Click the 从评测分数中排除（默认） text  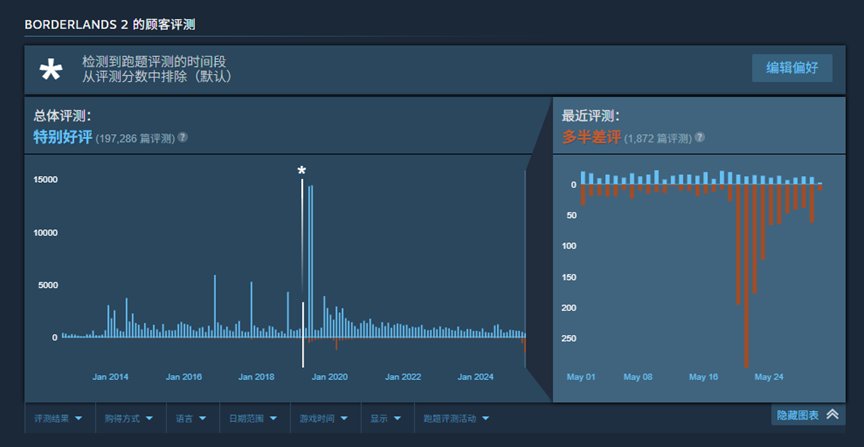(x=157, y=77)
